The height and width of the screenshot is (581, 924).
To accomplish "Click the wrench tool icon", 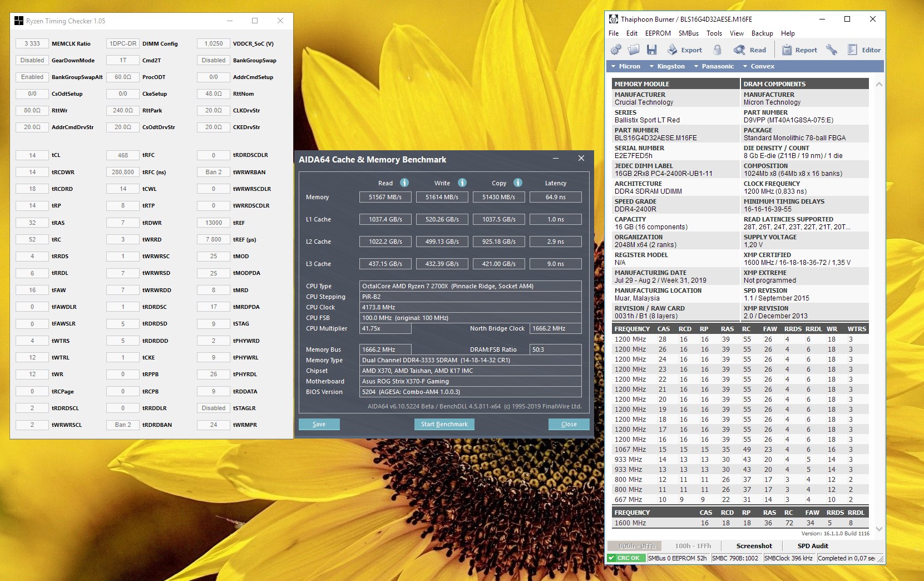I will (832, 50).
